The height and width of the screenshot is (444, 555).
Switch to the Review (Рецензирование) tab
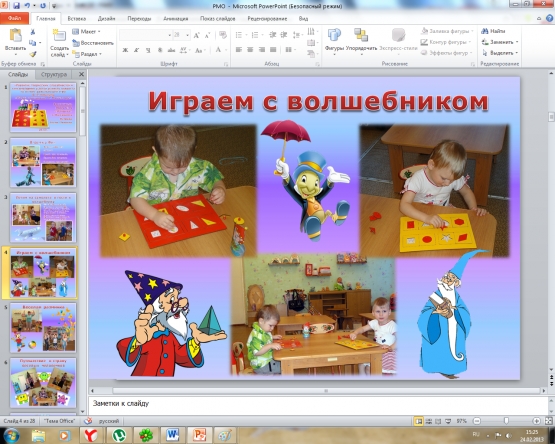[x=267, y=19]
